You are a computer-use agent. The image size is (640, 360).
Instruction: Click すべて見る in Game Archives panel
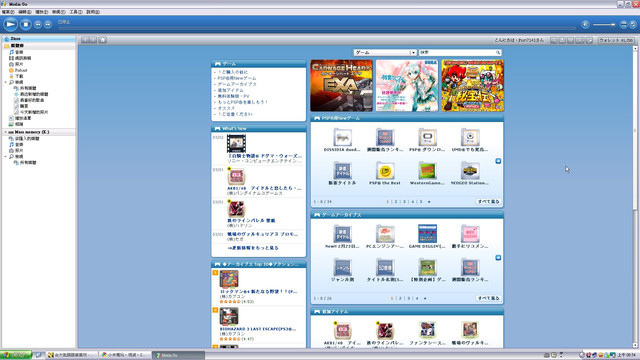tap(488, 298)
